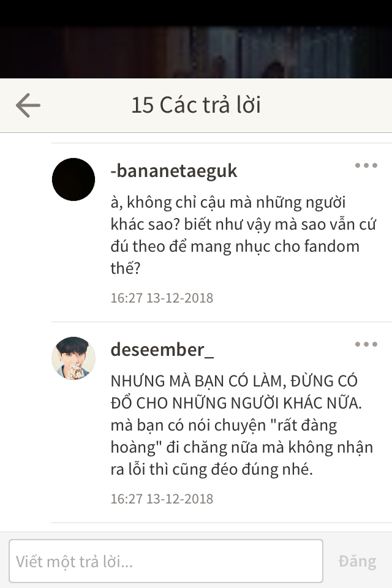Tap the '15 Các trả lời' header title
The width and height of the screenshot is (392, 588).
tap(196, 105)
